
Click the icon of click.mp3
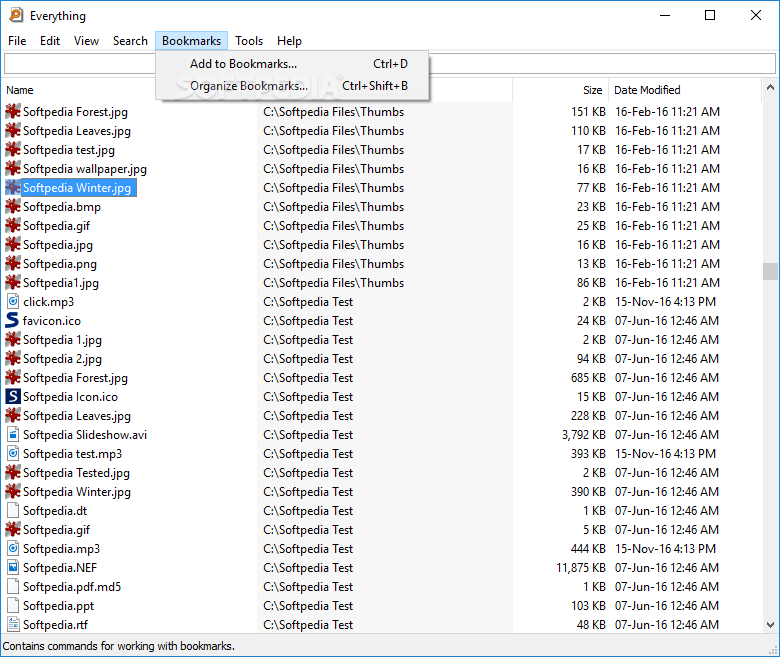click(x=13, y=301)
